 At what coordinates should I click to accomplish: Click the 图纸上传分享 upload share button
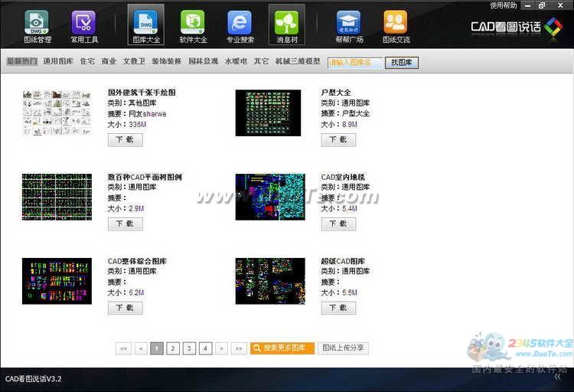tap(343, 348)
